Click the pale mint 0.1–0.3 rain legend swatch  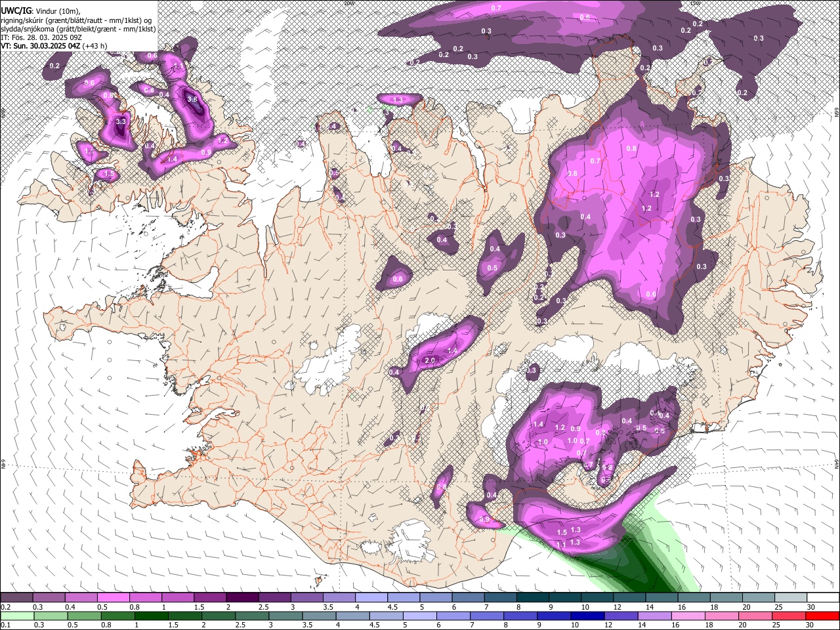pos(17,616)
